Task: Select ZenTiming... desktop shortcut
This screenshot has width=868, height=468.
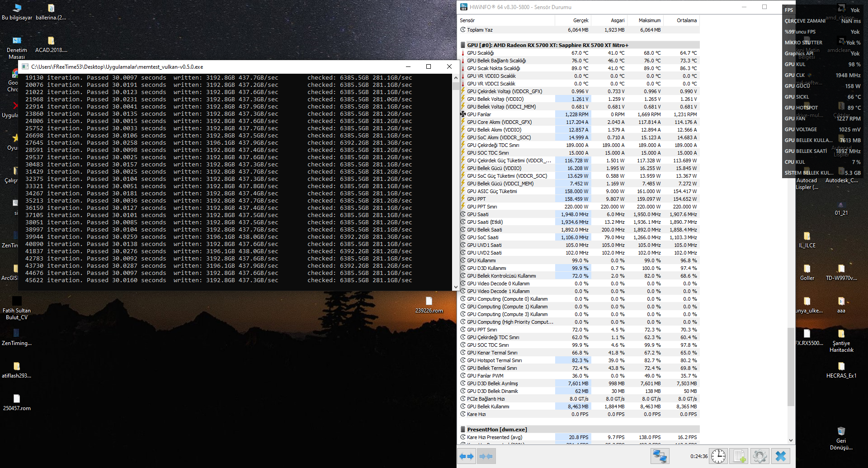Action: [17, 338]
